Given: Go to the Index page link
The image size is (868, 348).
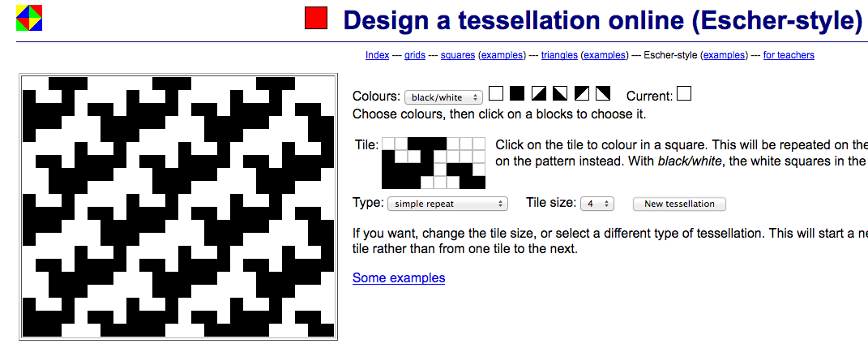Looking at the screenshot, I should point(377,55).
